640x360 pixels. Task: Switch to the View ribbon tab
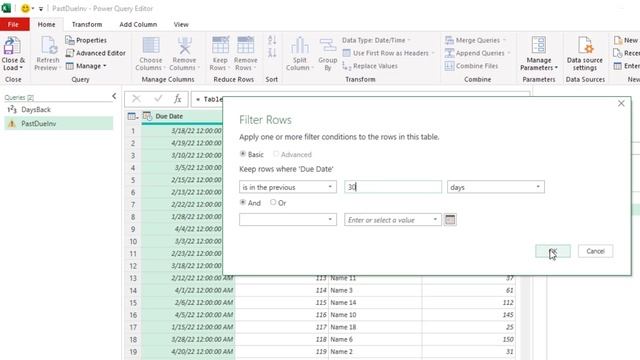[181, 24]
